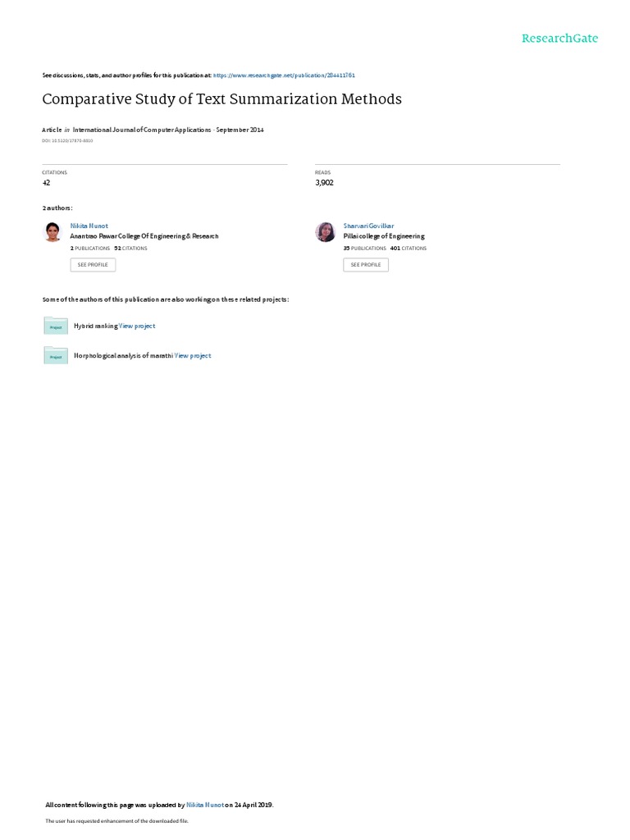Click Pillai college of Engineering affiliation

pos(384,235)
